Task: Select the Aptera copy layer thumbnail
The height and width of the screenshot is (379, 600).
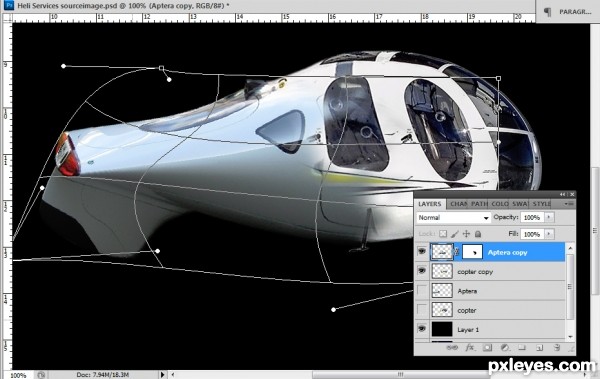Action: [442, 252]
